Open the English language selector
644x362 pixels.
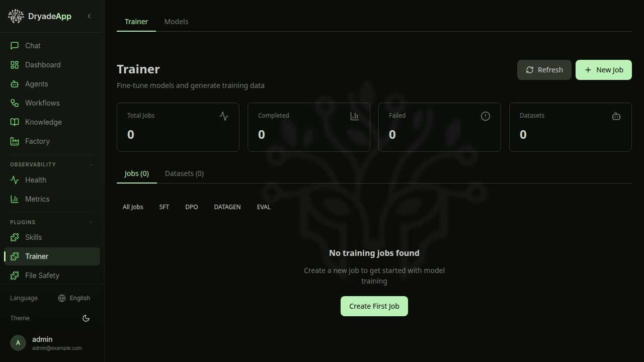coord(74,298)
